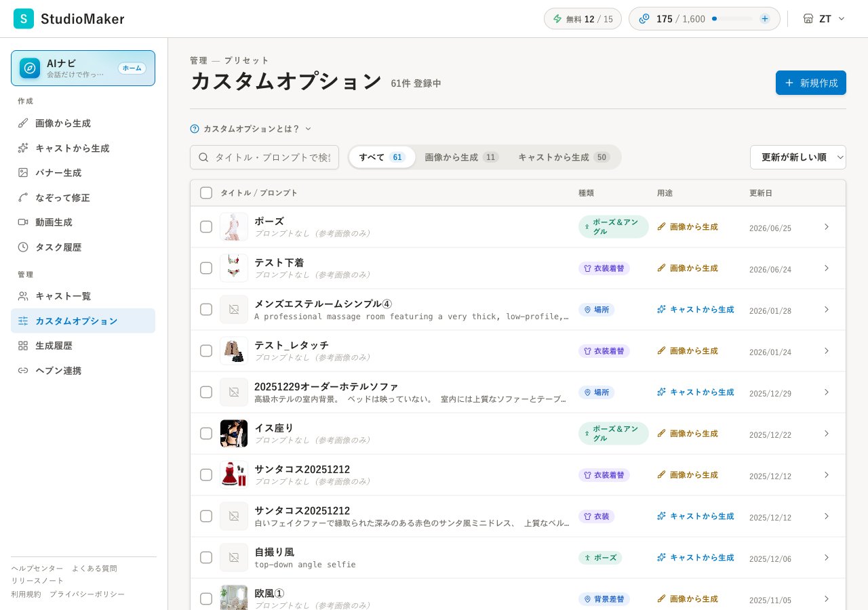This screenshot has height=610, width=868.
Task: Click the empty image placeholder for メンズエステルームシンプル④
Action: (x=234, y=310)
